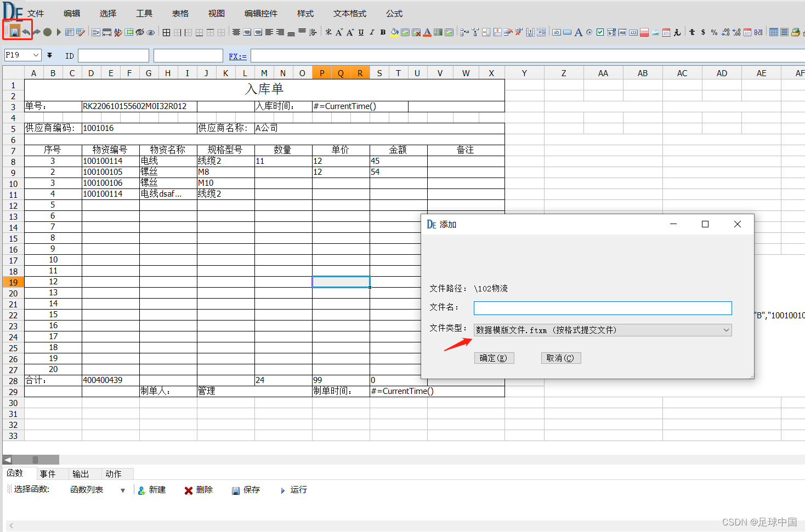This screenshot has width=805, height=532.
Task: Apply bold formatting from the toolbar
Action: coord(383,32)
